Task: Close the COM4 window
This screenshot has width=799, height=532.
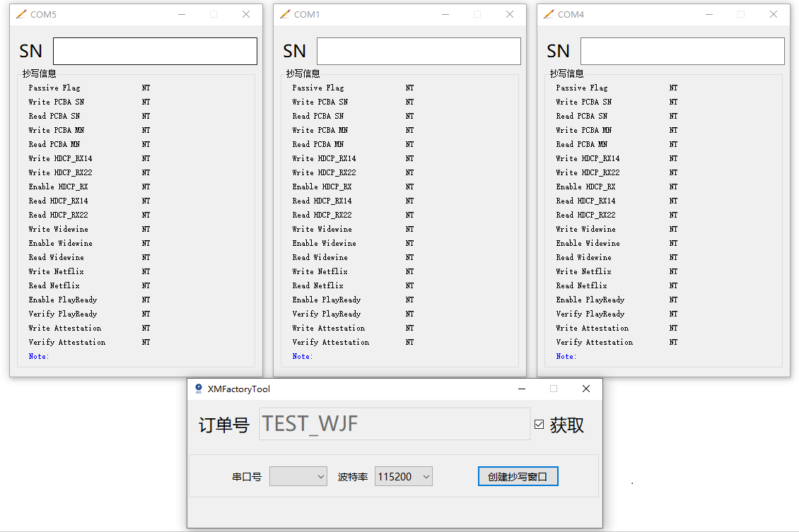Action: tap(774, 14)
